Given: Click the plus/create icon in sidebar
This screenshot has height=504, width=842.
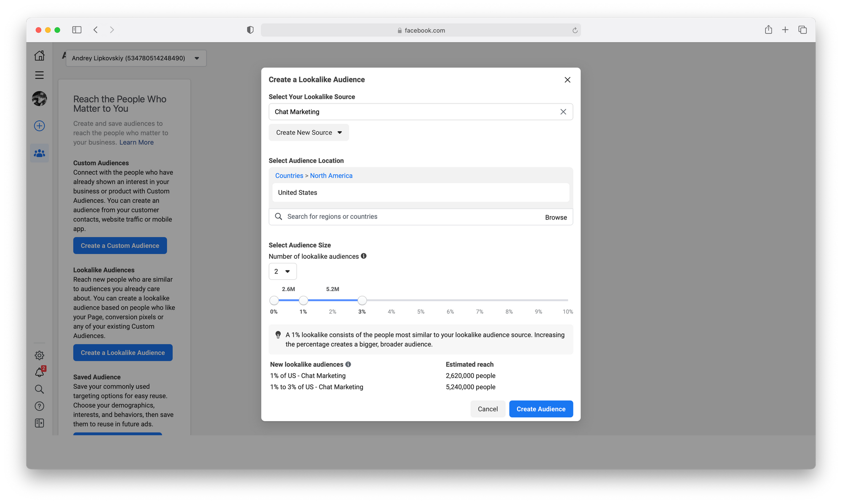Looking at the screenshot, I should (39, 125).
